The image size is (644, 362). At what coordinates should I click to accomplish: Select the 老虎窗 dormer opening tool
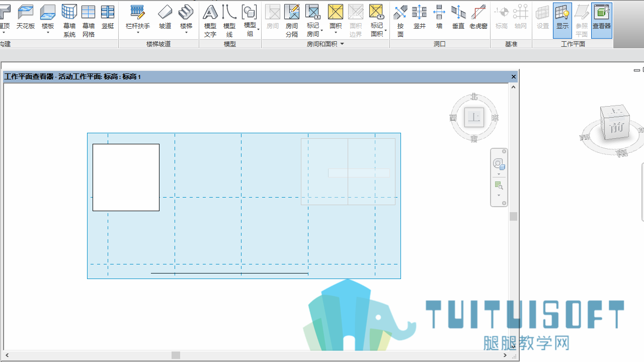478,17
